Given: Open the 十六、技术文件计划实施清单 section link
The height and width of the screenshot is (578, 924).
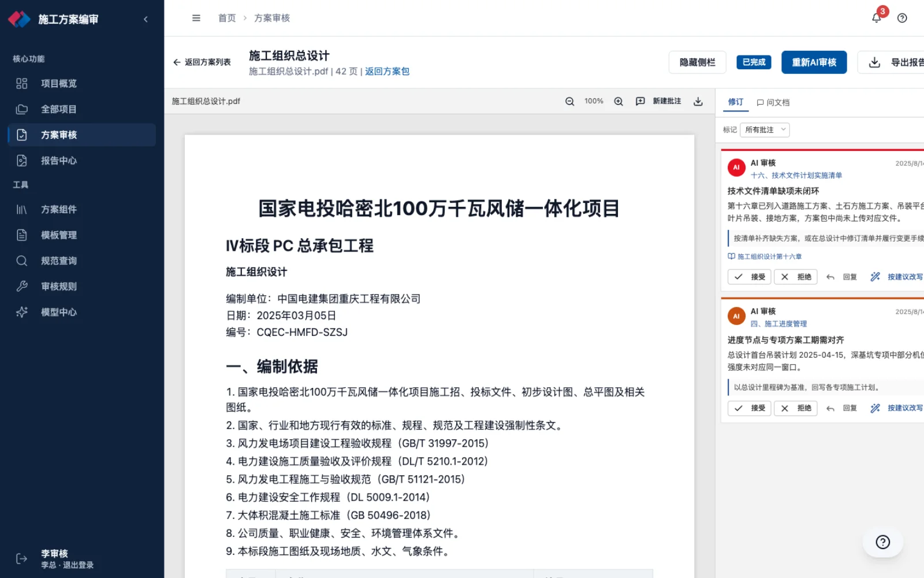Looking at the screenshot, I should pyautogui.click(x=796, y=176).
